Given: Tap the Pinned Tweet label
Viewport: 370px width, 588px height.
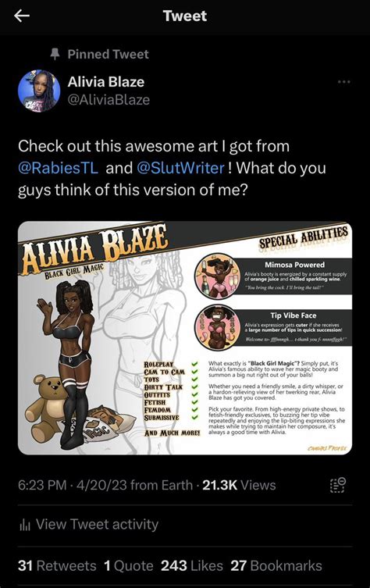Looking at the screenshot, I should pos(109,54).
